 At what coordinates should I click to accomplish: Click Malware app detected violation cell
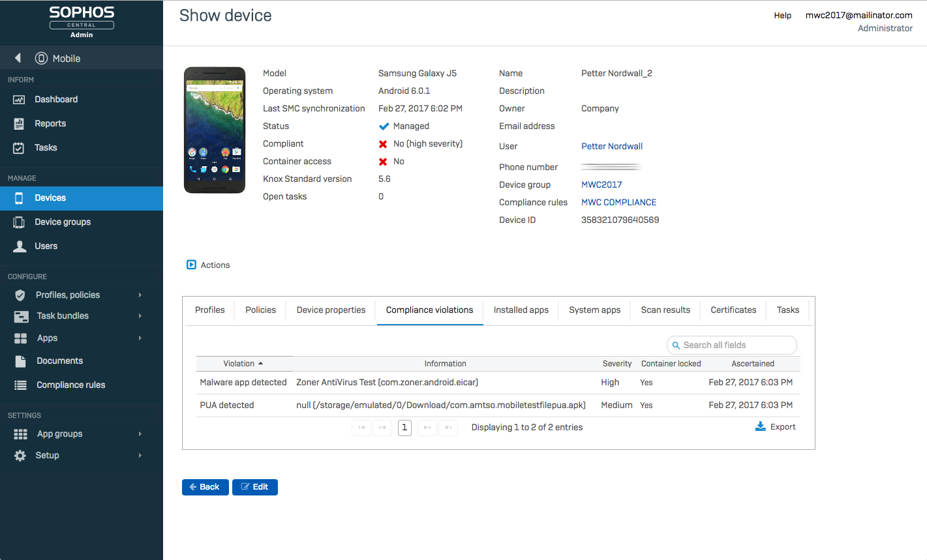243,383
